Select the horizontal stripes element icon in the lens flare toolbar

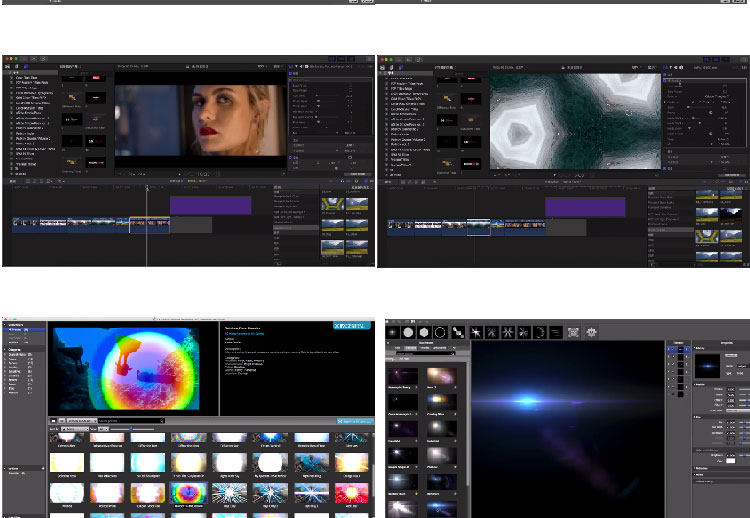coord(555,332)
